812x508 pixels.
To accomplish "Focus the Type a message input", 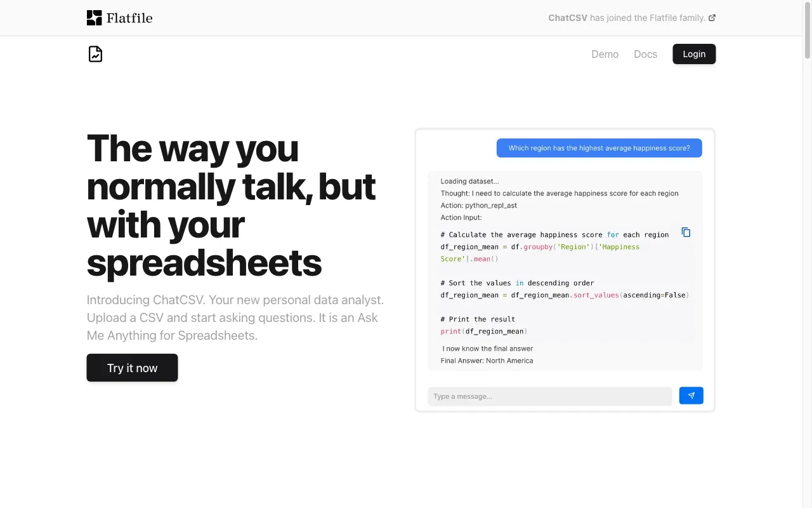I will click(549, 396).
